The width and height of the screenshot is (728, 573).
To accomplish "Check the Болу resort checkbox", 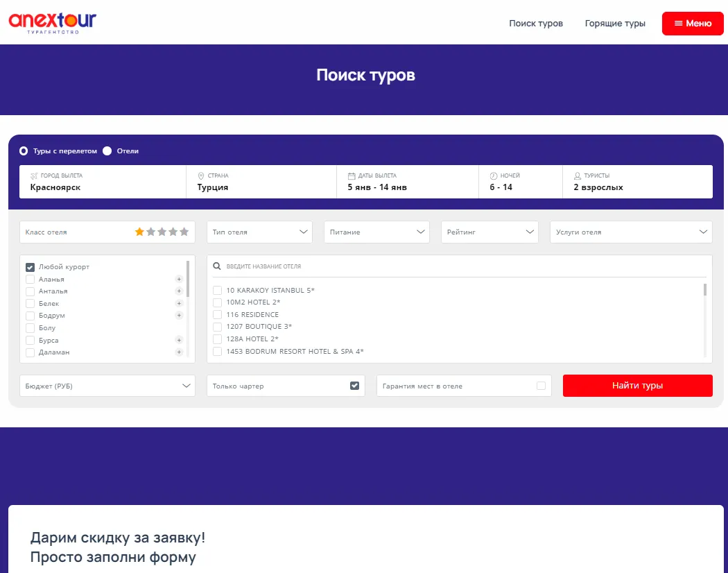I will click(31, 328).
